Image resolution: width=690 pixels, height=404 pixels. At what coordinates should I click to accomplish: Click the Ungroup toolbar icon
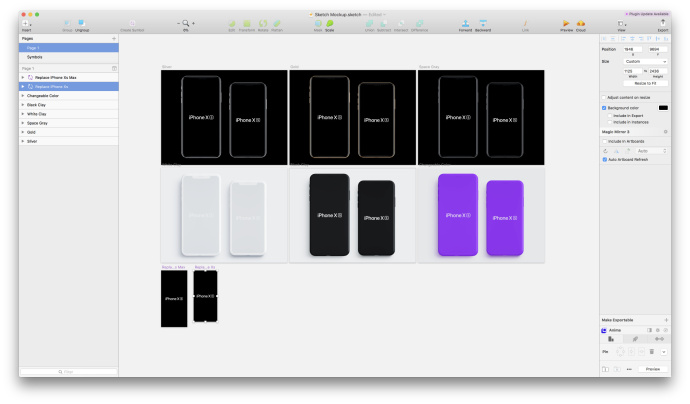[81, 22]
